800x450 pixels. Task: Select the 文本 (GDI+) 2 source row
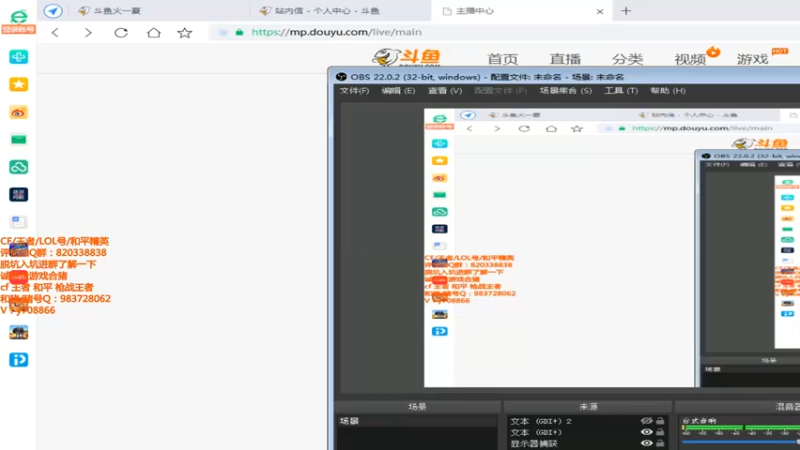tap(588, 421)
